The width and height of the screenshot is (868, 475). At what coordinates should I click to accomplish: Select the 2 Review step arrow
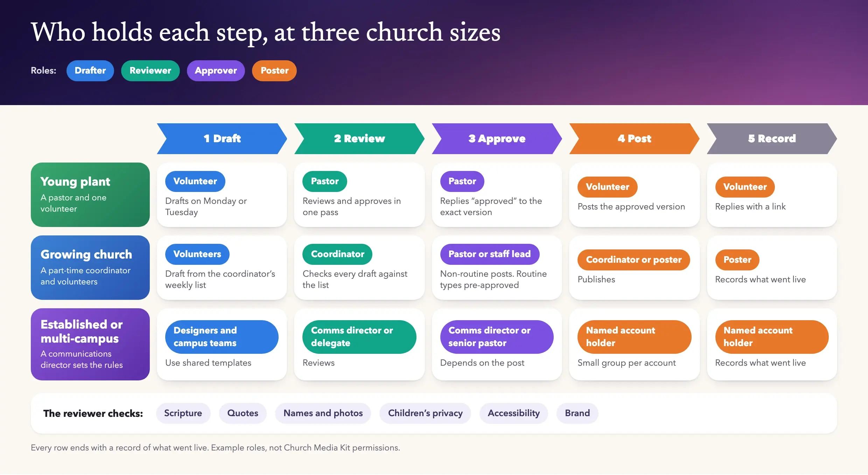point(359,139)
